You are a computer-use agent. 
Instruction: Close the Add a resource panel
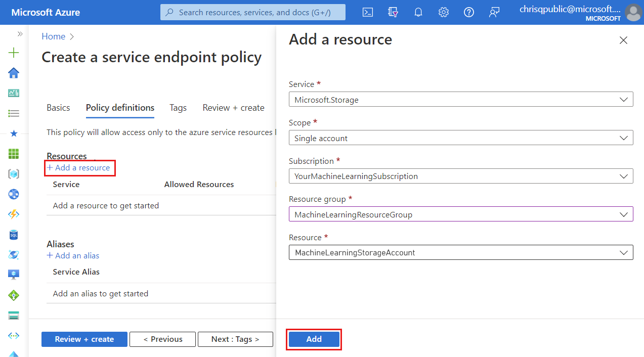tap(623, 40)
